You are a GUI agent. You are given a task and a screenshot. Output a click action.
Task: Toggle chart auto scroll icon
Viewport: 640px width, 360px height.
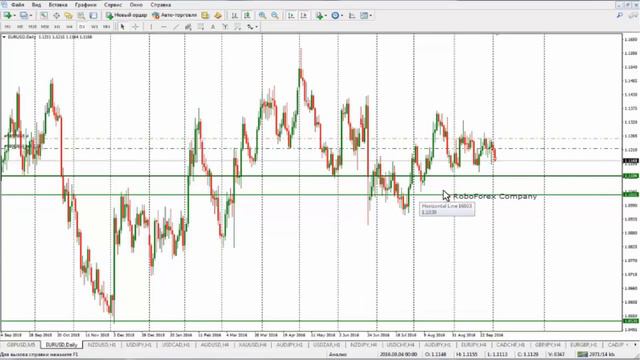(291, 16)
